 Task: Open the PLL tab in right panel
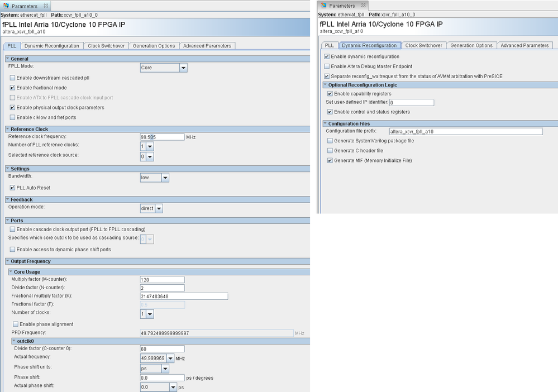(329, 46)
